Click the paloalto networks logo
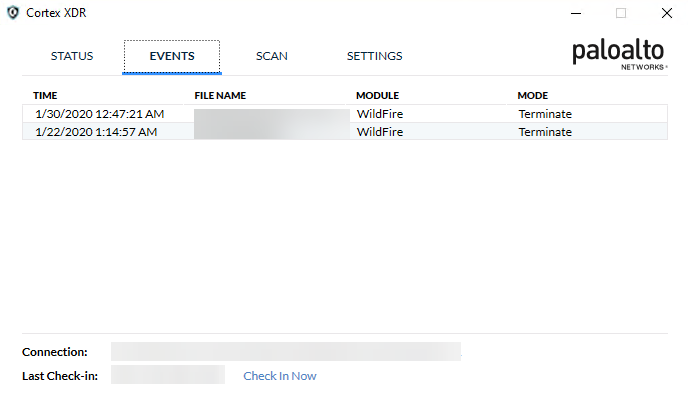Image resolution: width=688 pixels, height=393 pixels. click(619, 55)
